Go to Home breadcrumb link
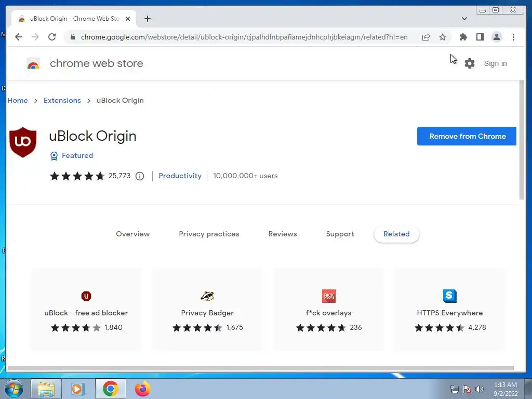Image resolution: width=532 pixels, height=399 pixels. 18,100
